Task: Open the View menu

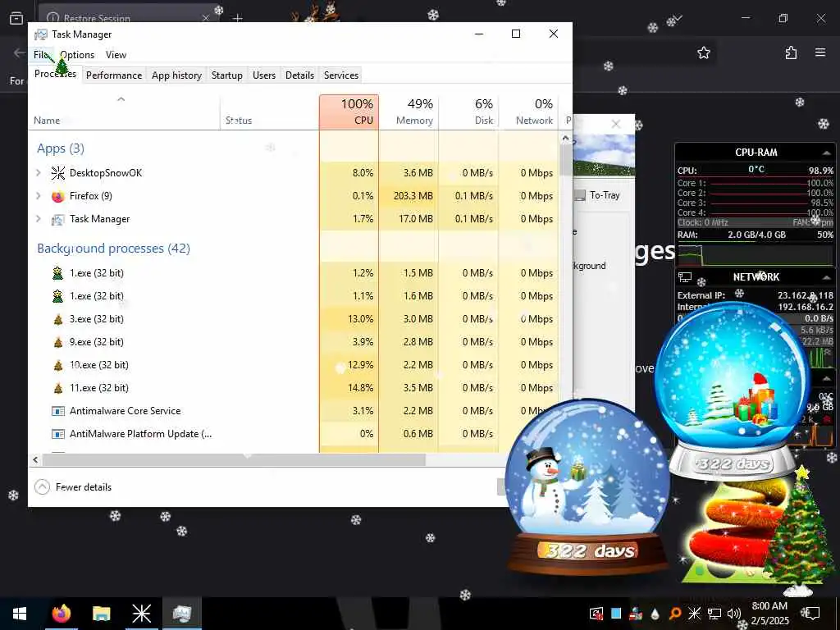Action: click(116, 55)
